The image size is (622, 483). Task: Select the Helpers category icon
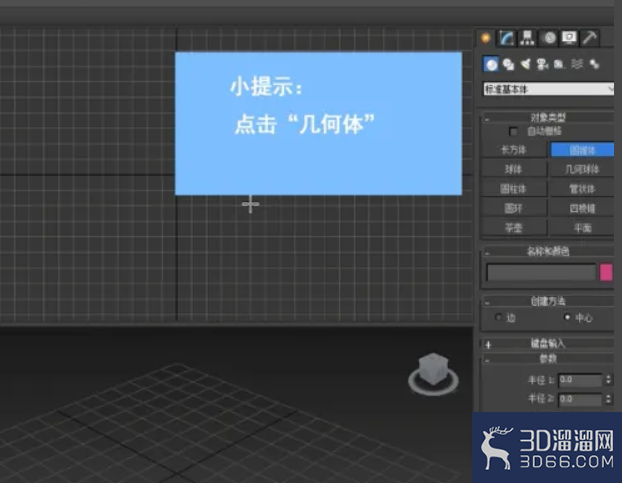pyautogui.click(x=559, y=64)
